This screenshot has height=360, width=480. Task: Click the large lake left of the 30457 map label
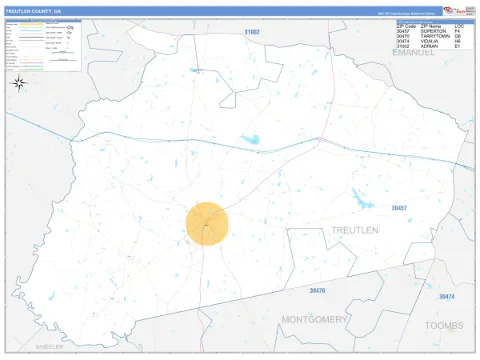(x=362, y=199)
